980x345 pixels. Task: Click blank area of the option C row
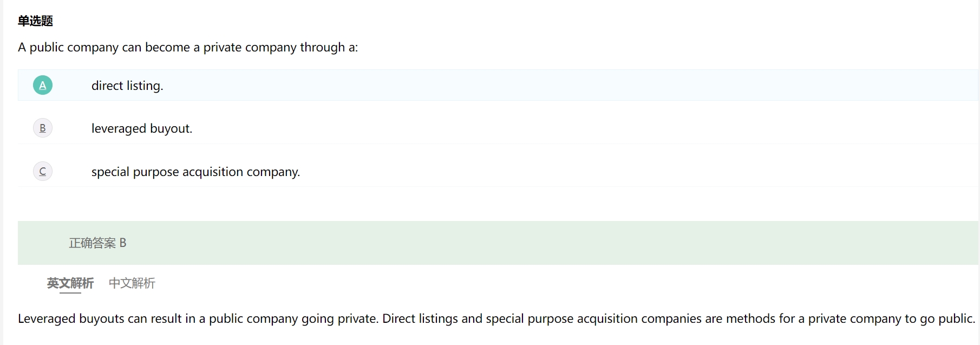(x=541, y=172)
